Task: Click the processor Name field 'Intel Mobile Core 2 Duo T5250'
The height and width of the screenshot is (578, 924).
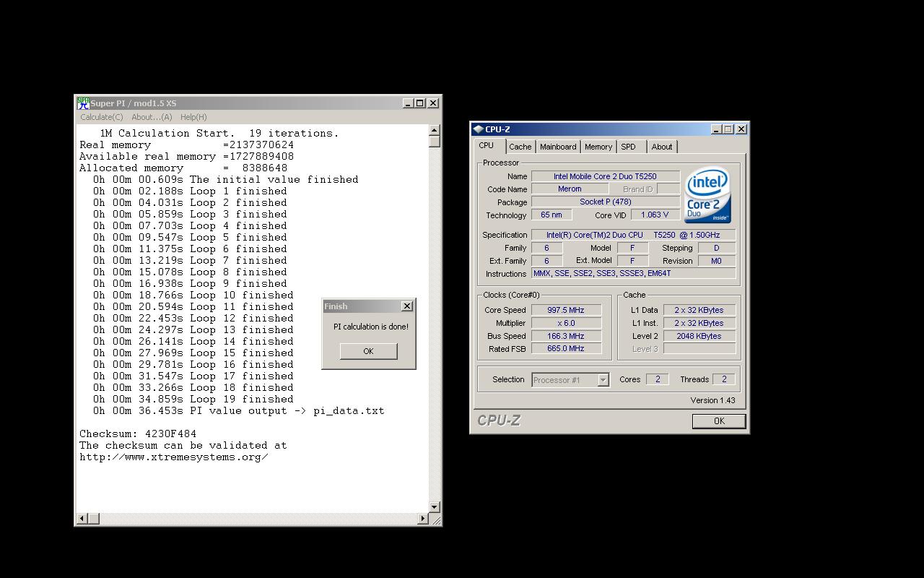Action: (x=605, y=176)
